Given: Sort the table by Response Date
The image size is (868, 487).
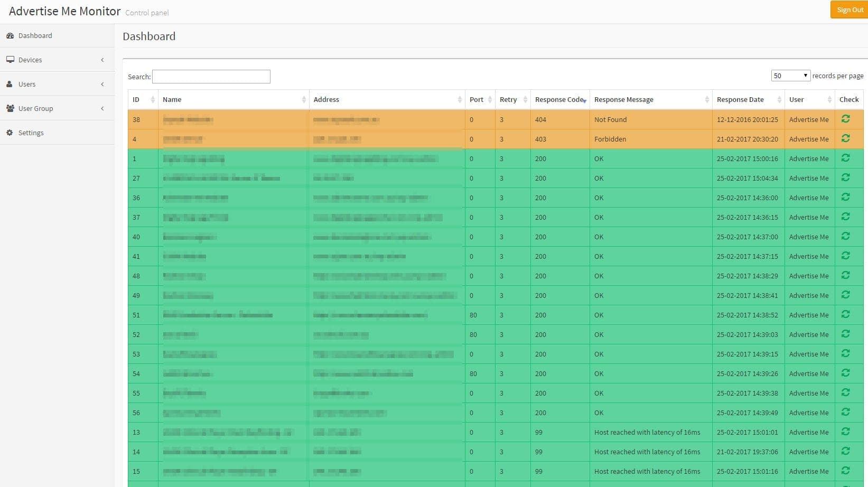Looking at the screenshot, I should tap(740, 99).
